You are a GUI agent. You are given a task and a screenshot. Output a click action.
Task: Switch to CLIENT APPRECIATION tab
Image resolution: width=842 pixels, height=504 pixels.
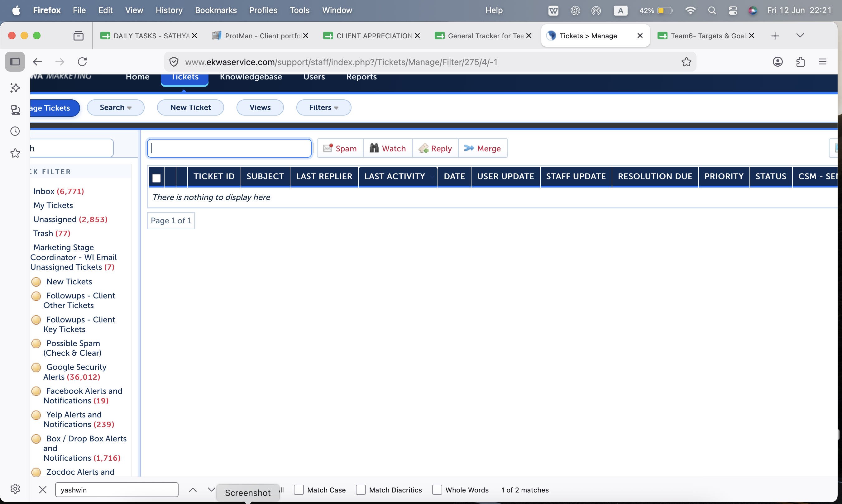coord(371,36)
